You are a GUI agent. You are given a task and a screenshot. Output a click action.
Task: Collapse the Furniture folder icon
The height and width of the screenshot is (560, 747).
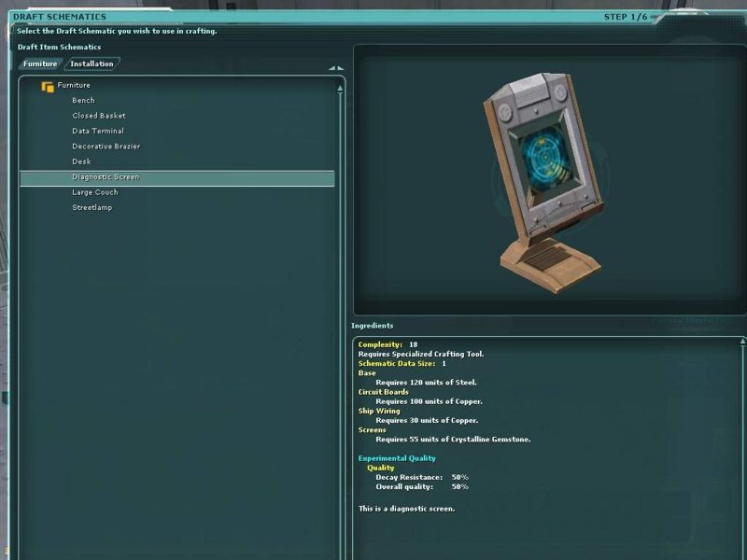[x=48, y=87]
